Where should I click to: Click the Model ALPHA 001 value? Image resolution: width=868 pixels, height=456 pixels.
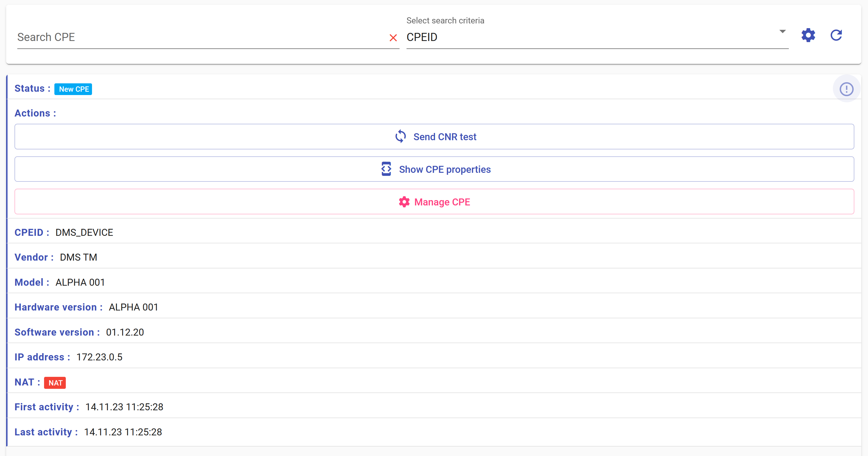[x=80, y=282]
